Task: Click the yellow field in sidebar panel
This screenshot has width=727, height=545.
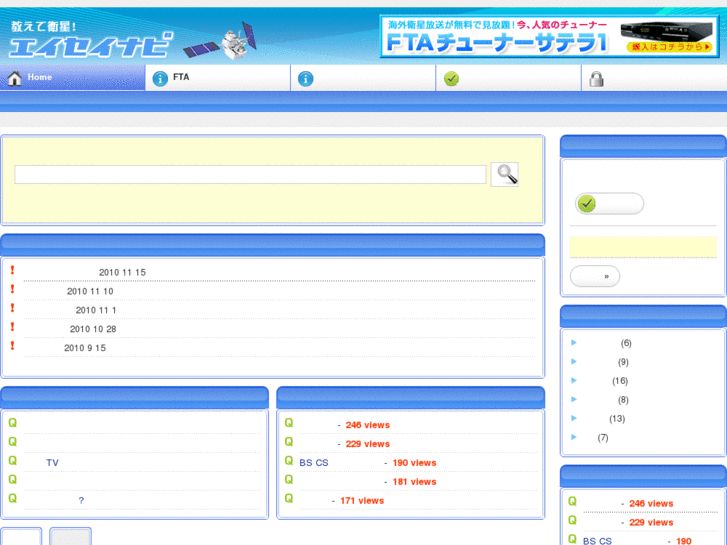Action: click(x=643, y=247)
